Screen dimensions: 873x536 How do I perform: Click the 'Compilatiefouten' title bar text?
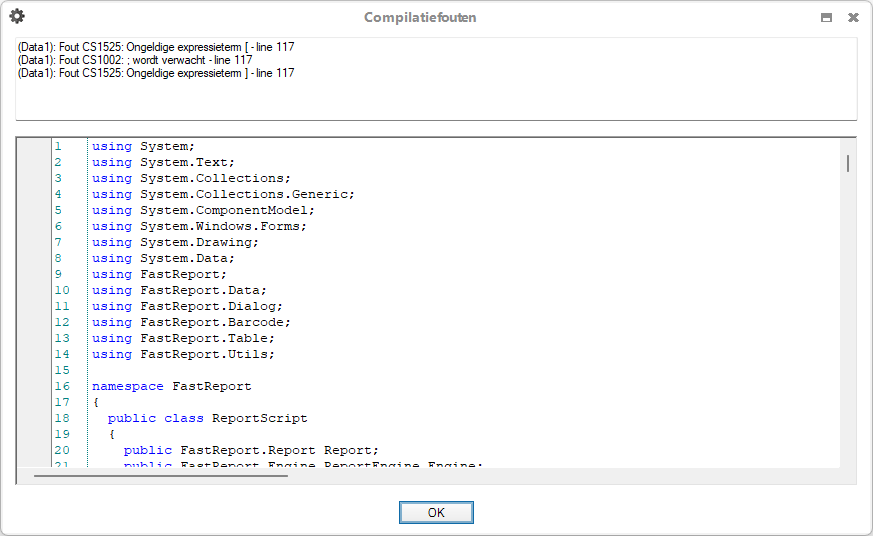click(x=420, y=17)
